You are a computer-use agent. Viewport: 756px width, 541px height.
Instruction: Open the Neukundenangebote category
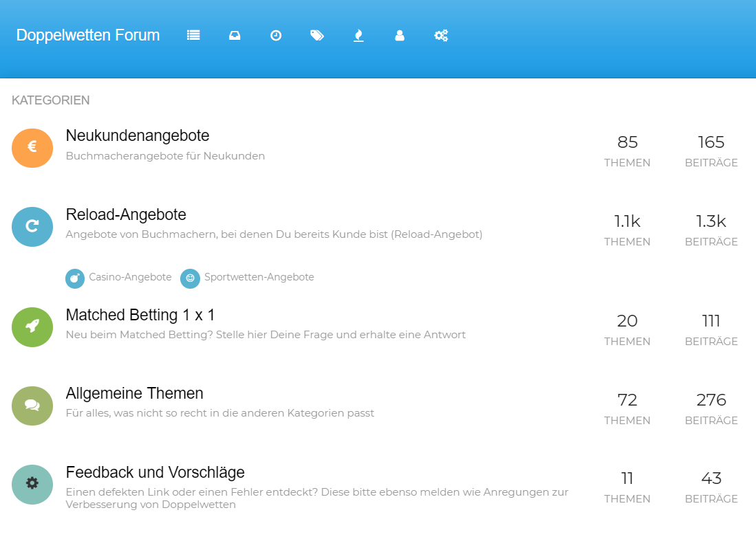(138, 136)
